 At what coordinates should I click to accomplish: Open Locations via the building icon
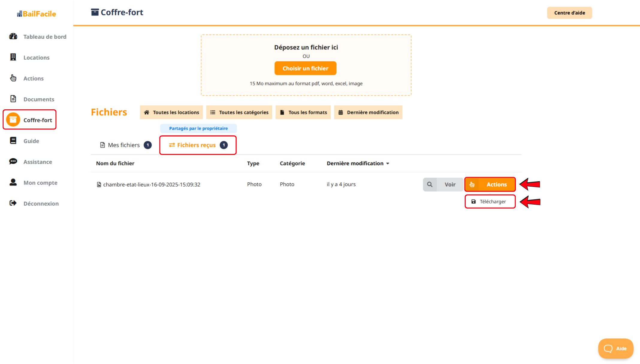click(13, 57)
